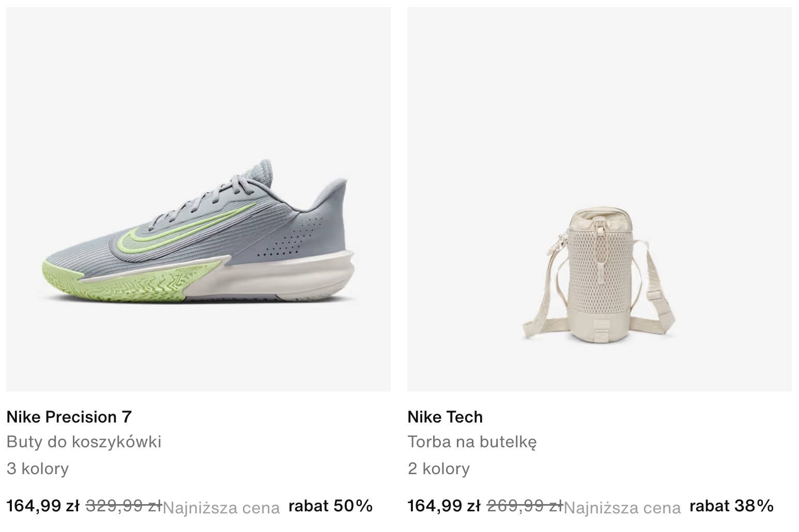Click the Precision 7 sale price 164,99 zł
Viewport: 799px width, 532px height.
pos(43,506)
